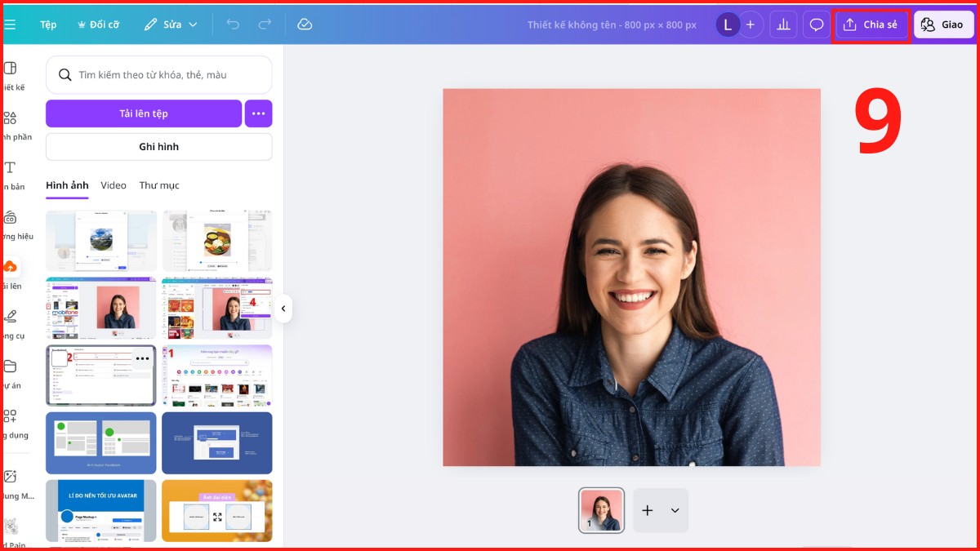Switch to the Video tab

point(113,185)
